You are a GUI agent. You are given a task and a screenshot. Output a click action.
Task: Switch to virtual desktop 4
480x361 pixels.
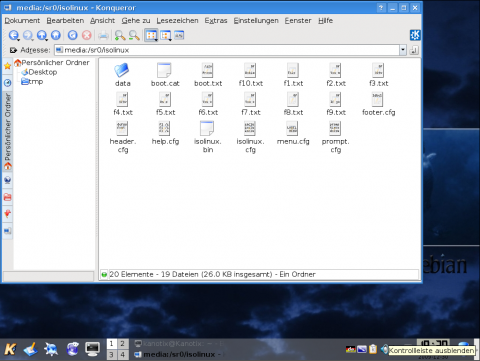[x=122, y=354]
